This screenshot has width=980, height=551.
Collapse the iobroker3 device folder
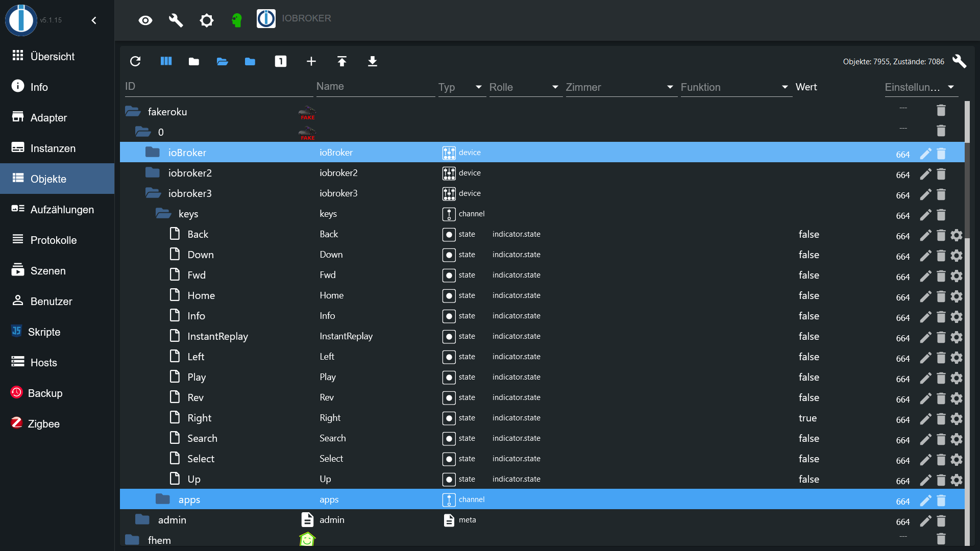pyautogui.click(x=153, y=193)
